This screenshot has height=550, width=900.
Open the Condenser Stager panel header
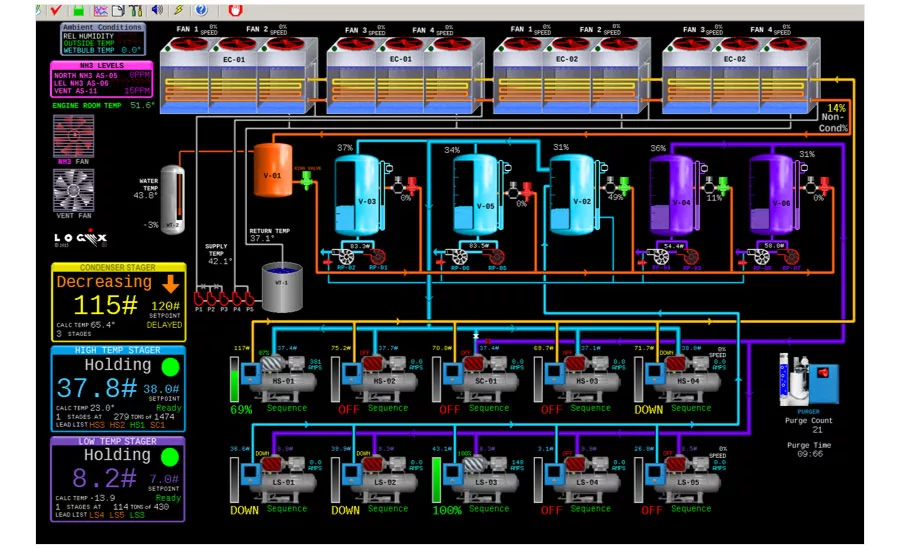[118, 267]
